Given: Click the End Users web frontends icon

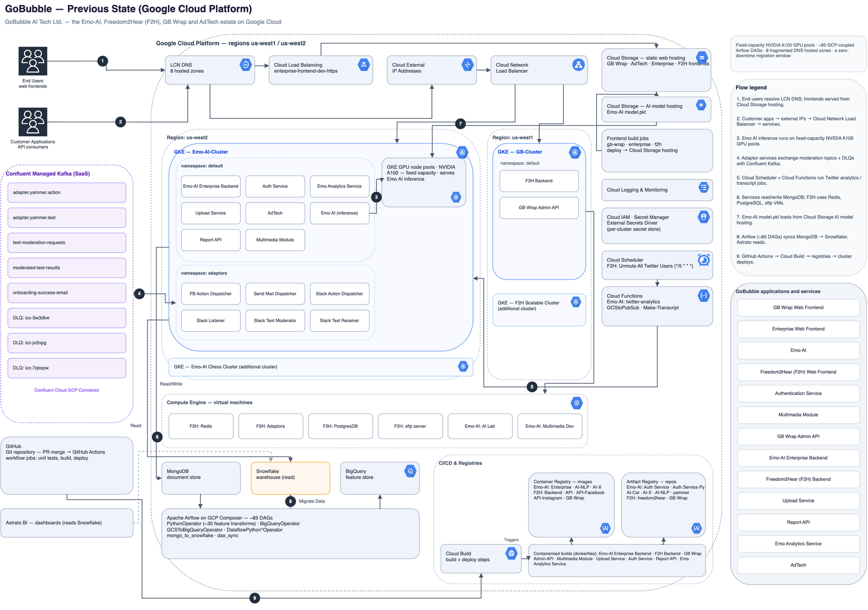Looking at the screenshot, I should 33,61.
